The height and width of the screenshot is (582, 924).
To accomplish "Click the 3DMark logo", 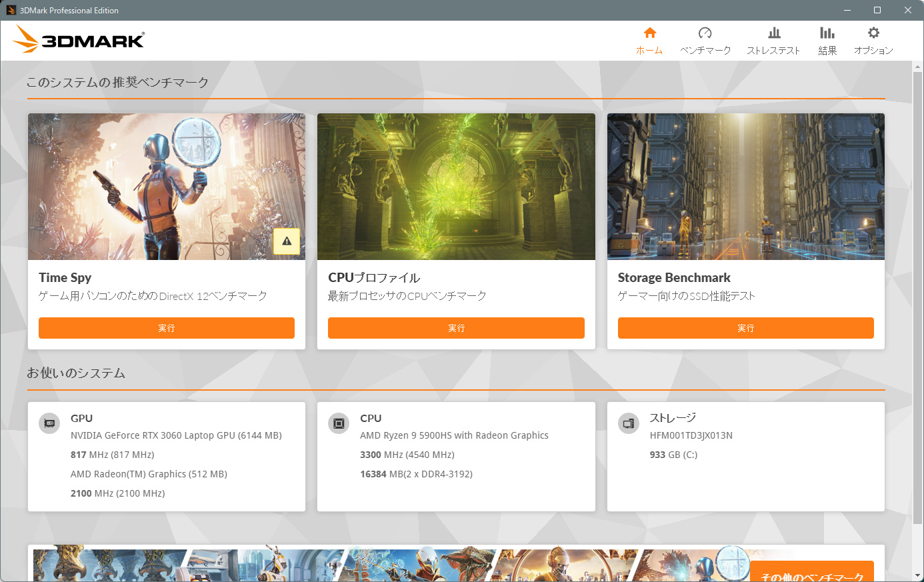I will click(x=79, y=39).
